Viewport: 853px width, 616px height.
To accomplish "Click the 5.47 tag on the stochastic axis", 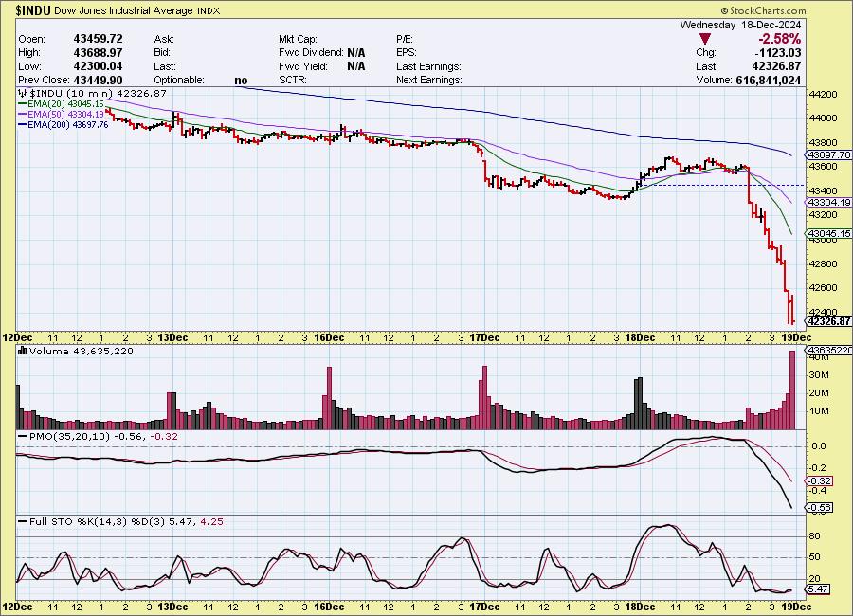I will 818,589.
